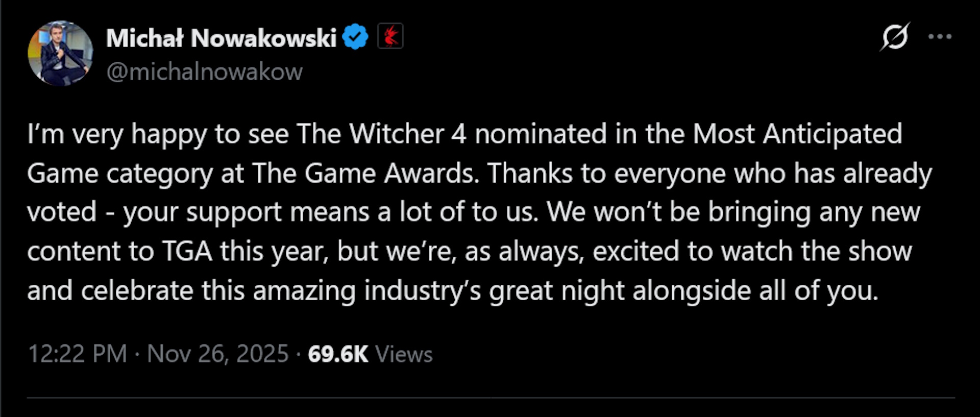
Task: Open Michał Nowakowski's profile picture
Action: (60, 53)
